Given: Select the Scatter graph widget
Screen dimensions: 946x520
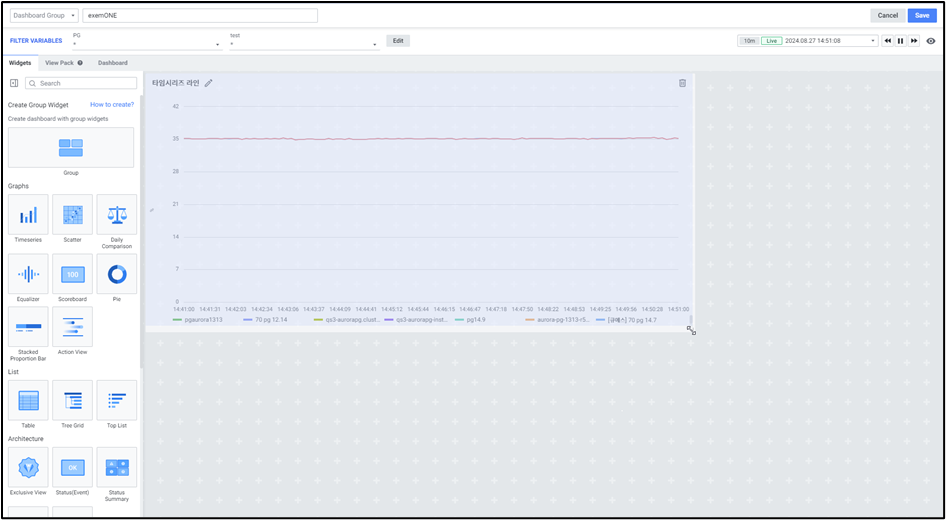Looking at the screenshot, I should point(72,215).
